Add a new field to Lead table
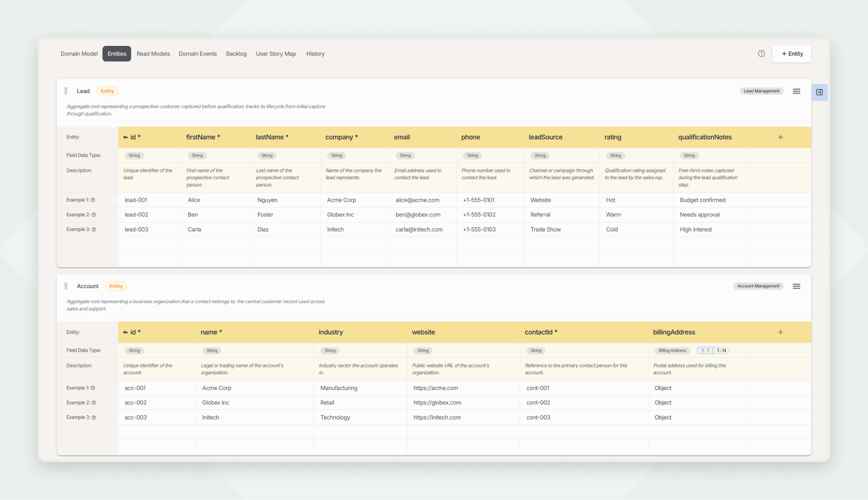This screenshot has height=500, width=868. [781, 137]
